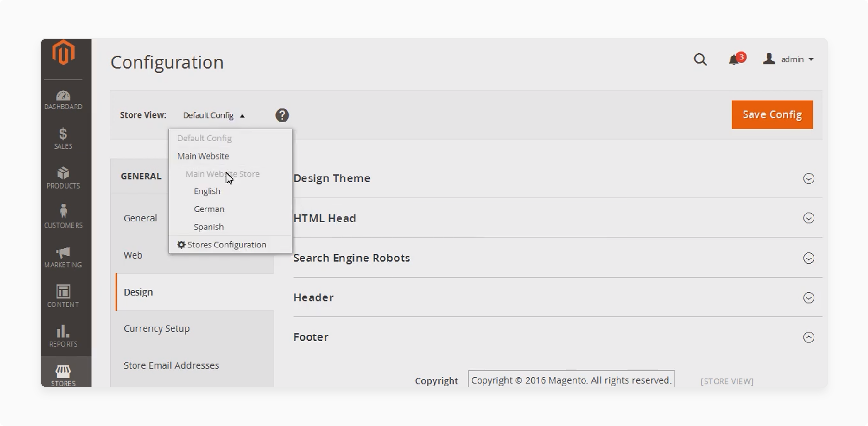Open the Reports sidebar menu
This screenshot has width=868, height=426.
coord(63,336)
